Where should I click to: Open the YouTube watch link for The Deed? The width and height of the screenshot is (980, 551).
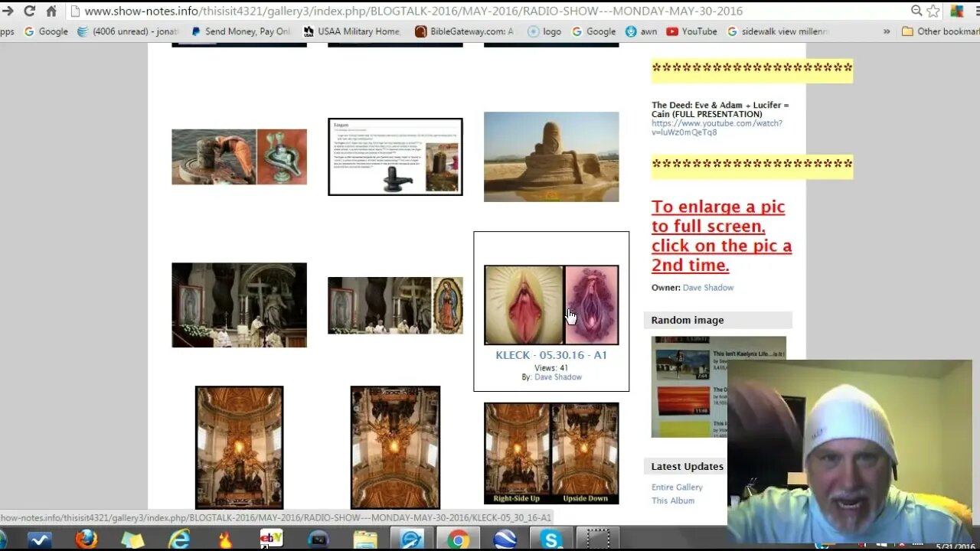coord(717,128)
